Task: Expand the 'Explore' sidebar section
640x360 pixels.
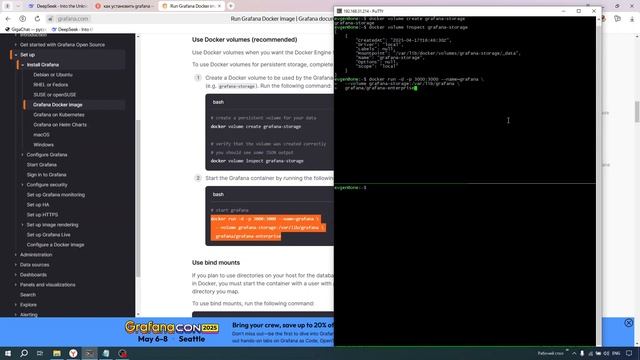Action: 16,305
